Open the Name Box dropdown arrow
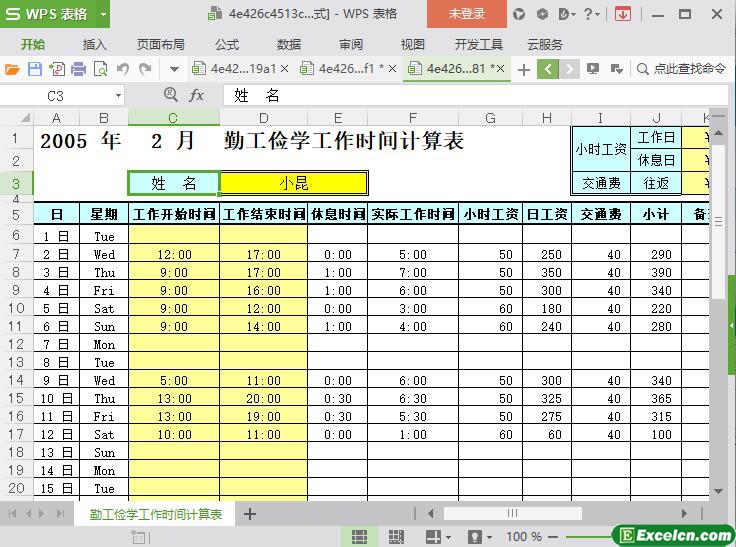736x547 pixels. (x=118, y=96)
